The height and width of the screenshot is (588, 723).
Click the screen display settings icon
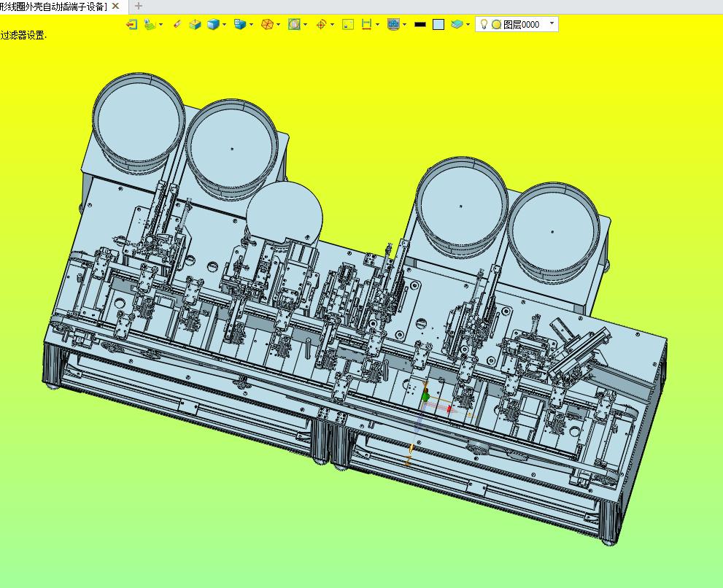click(393, 24)
